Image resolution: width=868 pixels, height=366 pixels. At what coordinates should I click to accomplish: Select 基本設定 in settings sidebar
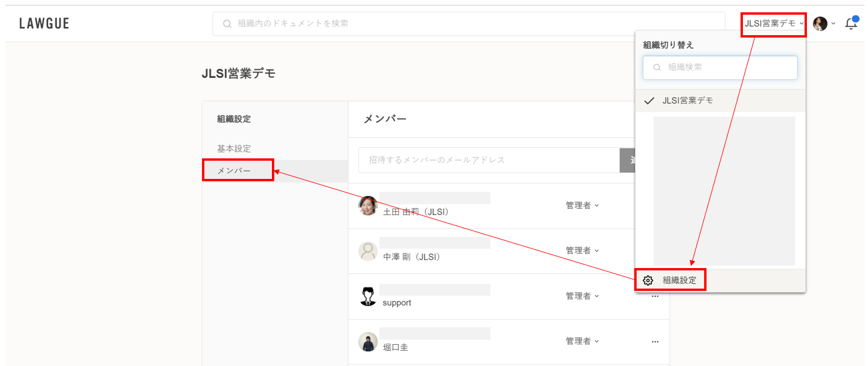tap(234, 149)
